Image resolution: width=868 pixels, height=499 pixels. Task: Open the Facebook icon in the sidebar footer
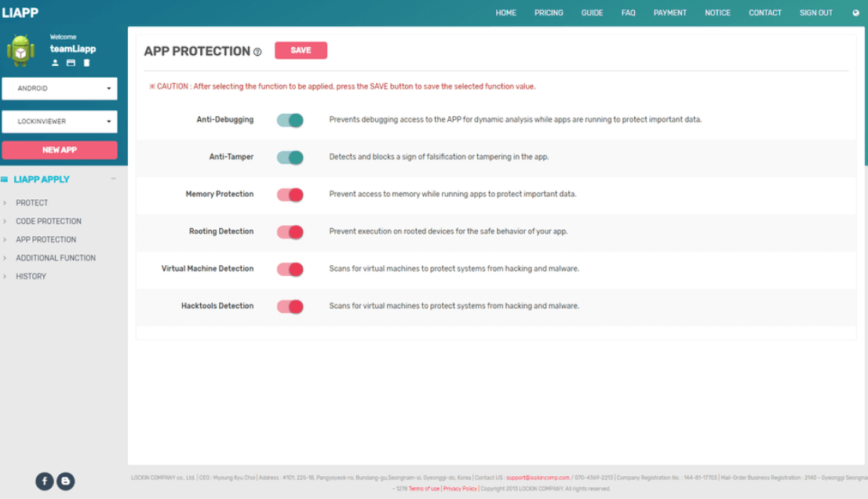[45, 481]
